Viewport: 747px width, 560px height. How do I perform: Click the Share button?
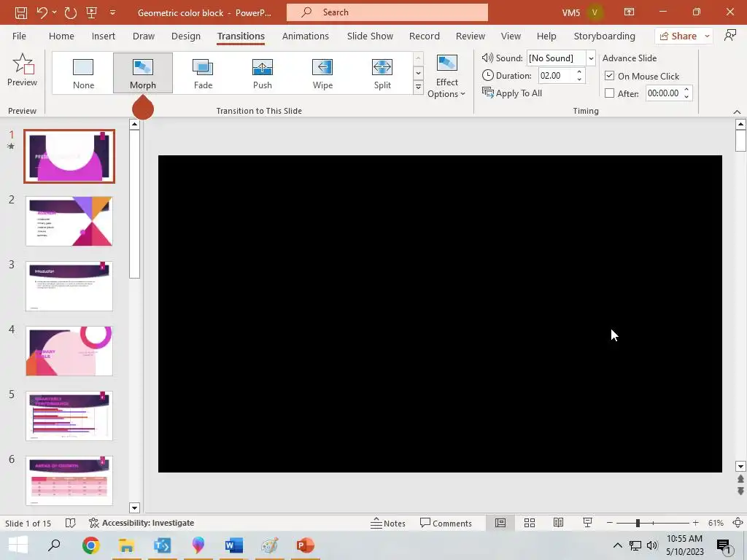pyautogui.click(x=678, y=36)
